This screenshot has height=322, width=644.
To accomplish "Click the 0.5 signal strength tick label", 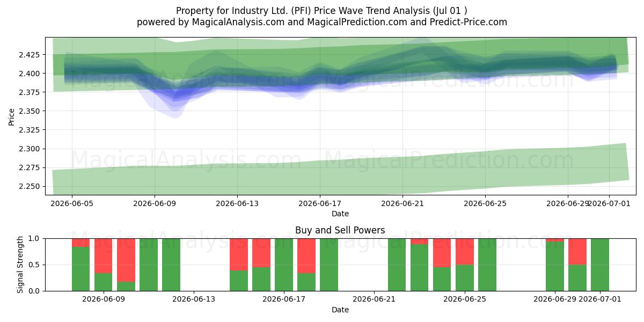I will tap(35, 265).
